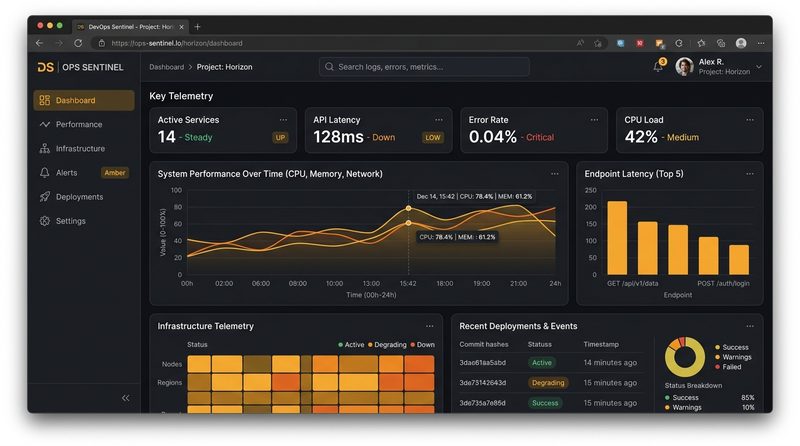The image size is (800, 446).
Task: Open API Latency card options menu
Action: [439, 120]
